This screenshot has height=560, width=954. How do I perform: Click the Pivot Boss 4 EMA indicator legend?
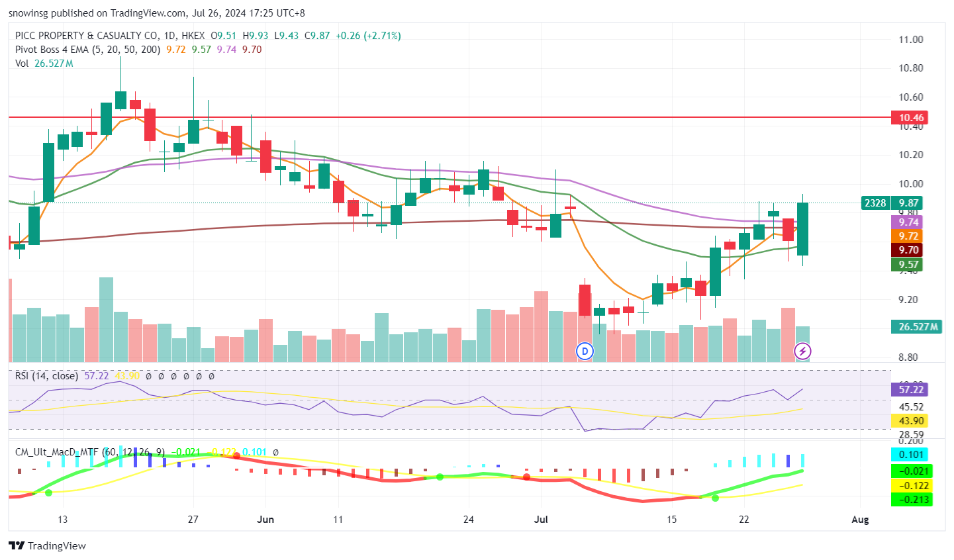click(87, 50)
